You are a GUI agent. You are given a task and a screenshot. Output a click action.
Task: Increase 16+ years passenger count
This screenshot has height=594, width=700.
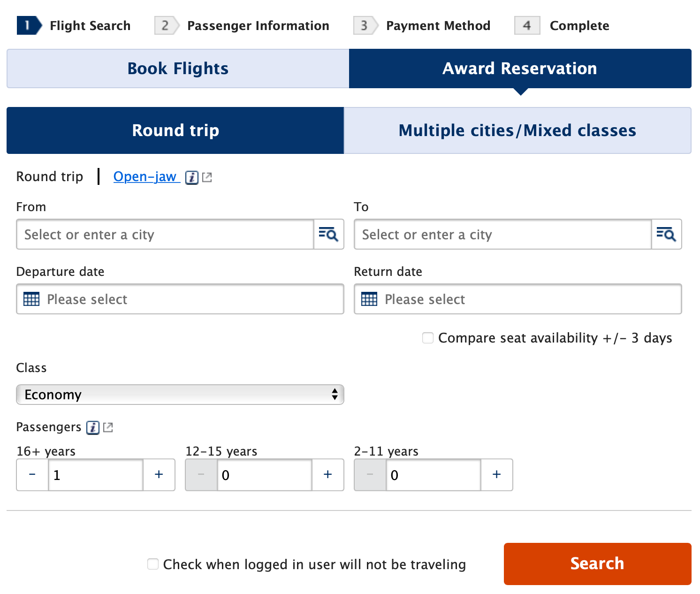point(159,475)
